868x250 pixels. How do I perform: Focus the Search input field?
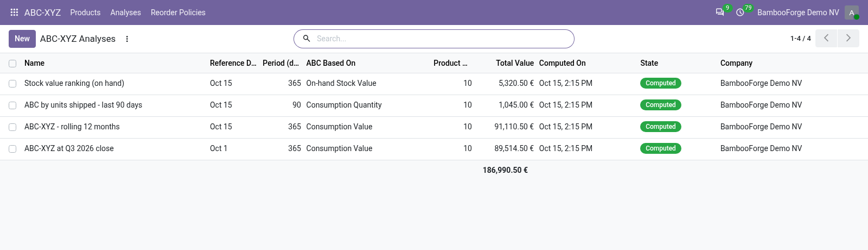tap(442, 39)
